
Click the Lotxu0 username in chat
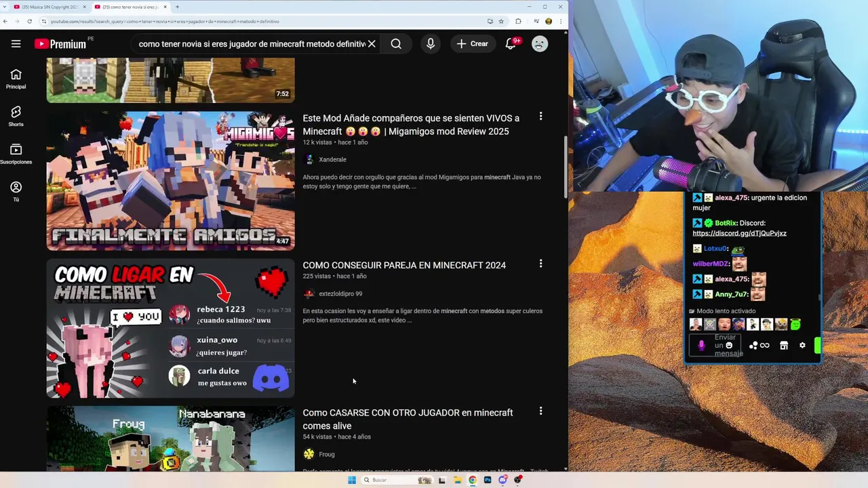[715, 249]
